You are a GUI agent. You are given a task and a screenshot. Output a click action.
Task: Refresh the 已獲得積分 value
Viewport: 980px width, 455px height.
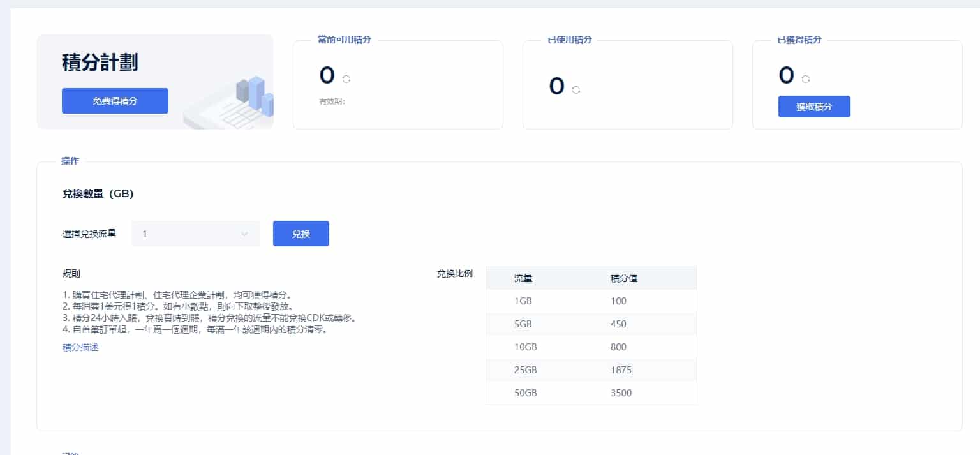pyautogui.click(x=806, y=79)
